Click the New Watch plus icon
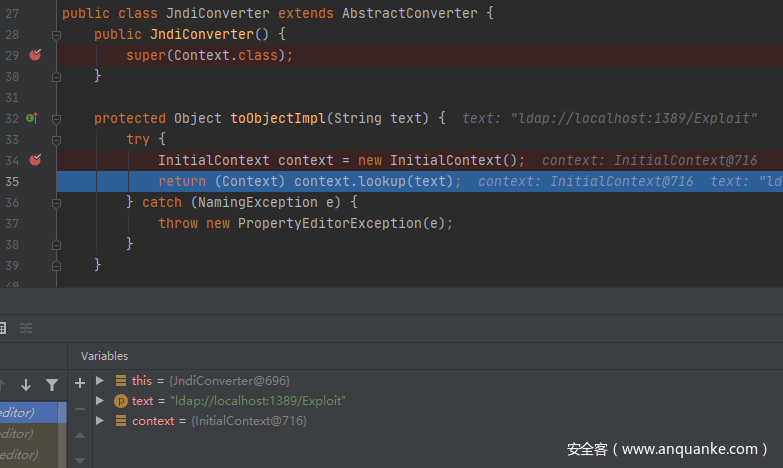Screen dimensions: 783x468 coord(80,382)
